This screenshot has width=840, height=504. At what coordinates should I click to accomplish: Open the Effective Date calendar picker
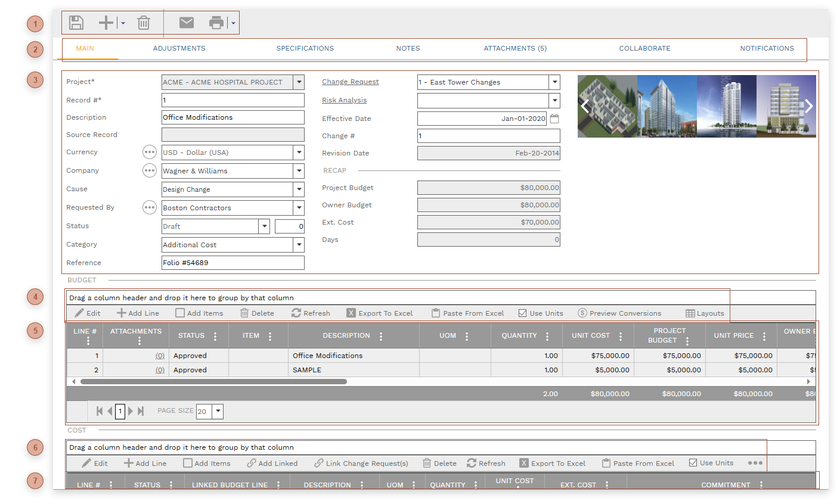coord(554,119)
